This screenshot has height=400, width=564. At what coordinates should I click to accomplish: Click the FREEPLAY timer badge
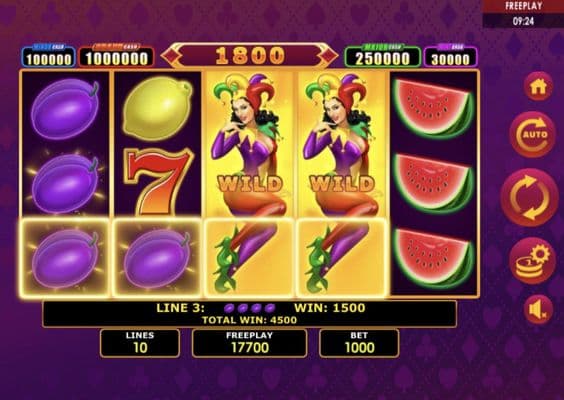[523, 14]
